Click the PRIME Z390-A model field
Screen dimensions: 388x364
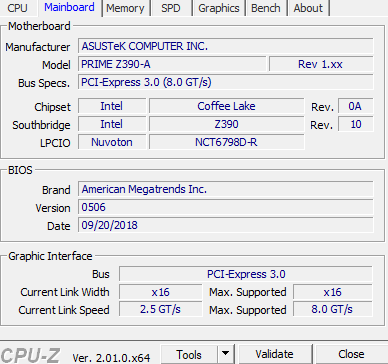(172, 64)
